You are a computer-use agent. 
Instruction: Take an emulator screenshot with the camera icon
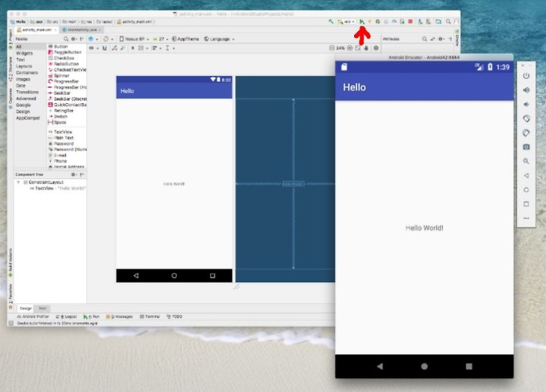coord(526,147)
